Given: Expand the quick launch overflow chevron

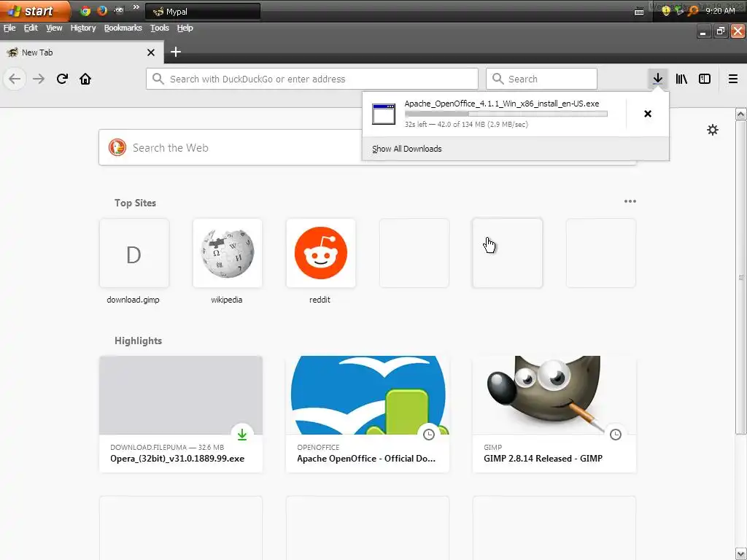Looking at the screenshot, I should [136, 7].
